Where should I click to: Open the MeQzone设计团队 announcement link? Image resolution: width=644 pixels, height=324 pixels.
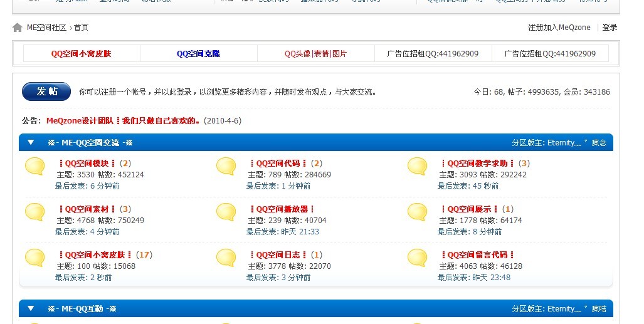123,121
